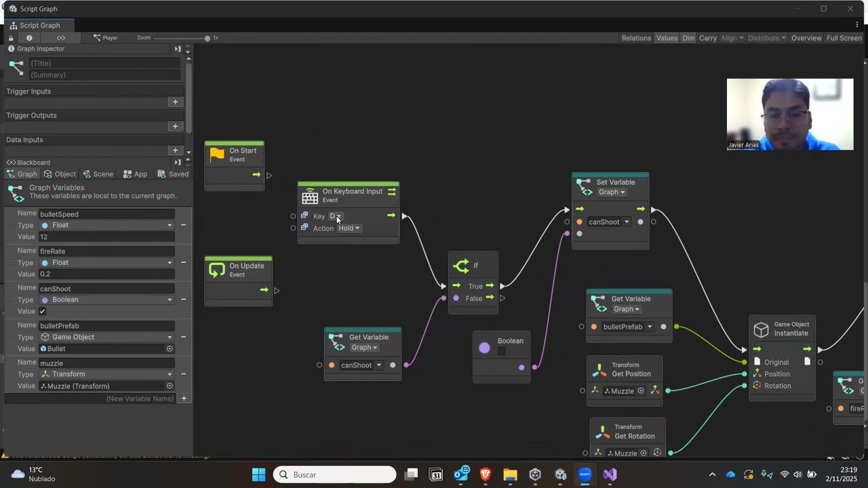The image size is (868, 488).
Task: Adjust the Zoom slider handle
Action: click(207, 38)
